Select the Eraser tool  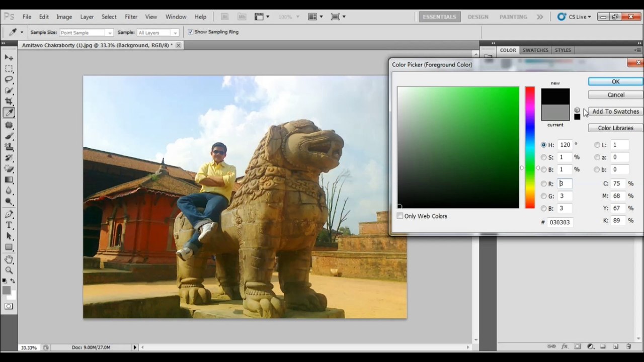(9, 169)
